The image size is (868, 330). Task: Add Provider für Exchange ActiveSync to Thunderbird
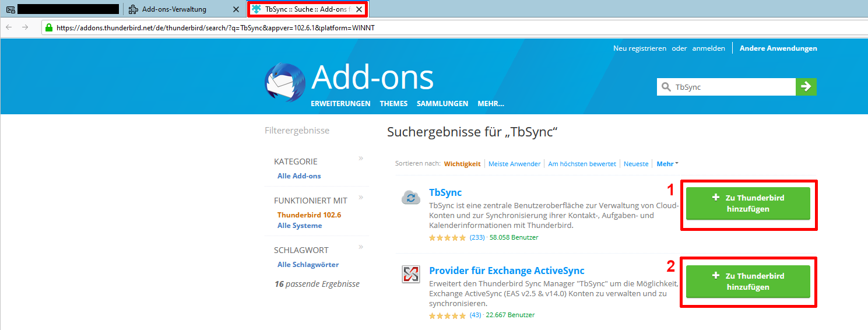point(748,282)
